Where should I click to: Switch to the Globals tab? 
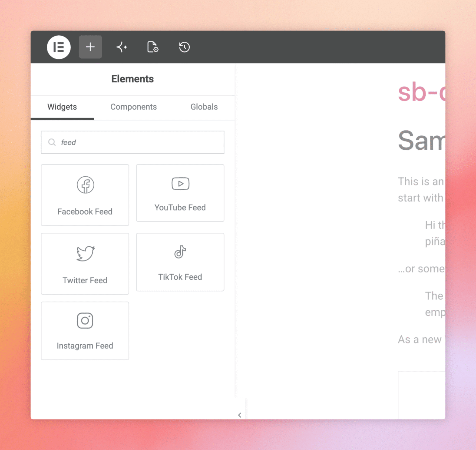tap(204, 107)
